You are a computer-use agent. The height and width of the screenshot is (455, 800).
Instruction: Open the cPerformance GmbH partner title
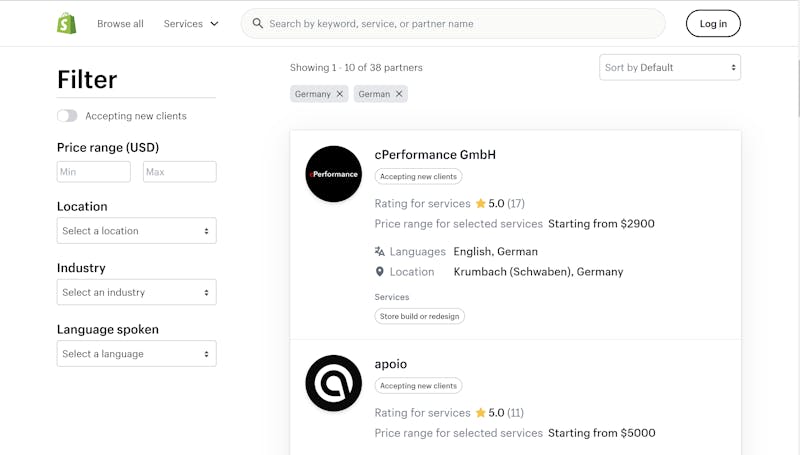(435, 155)
